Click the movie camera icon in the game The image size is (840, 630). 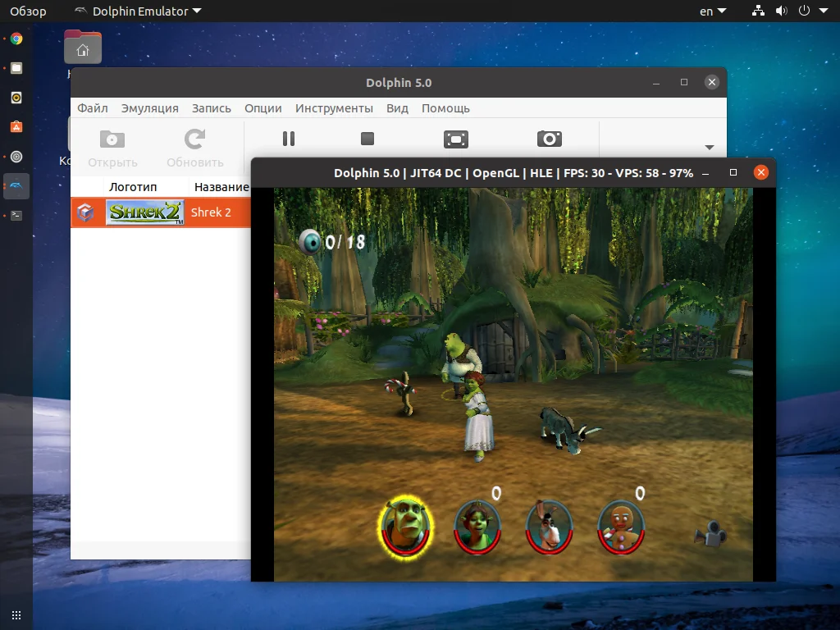point(710,533)
